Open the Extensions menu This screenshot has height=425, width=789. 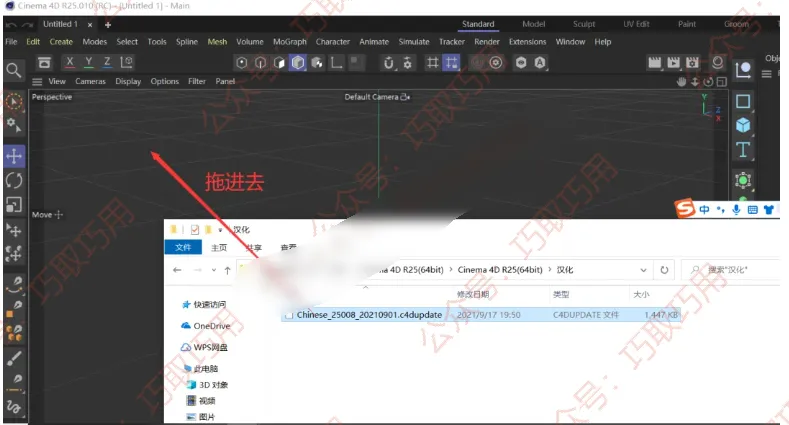click(527, 42)
